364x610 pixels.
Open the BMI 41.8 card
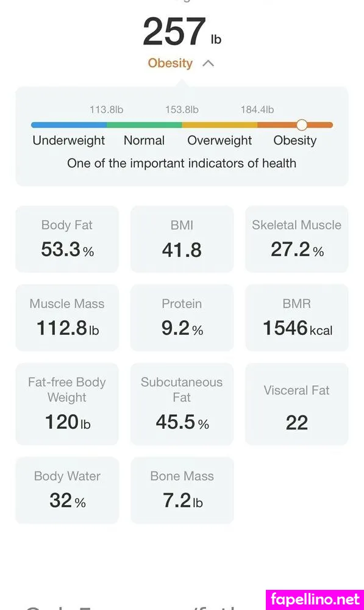(182, 239)
